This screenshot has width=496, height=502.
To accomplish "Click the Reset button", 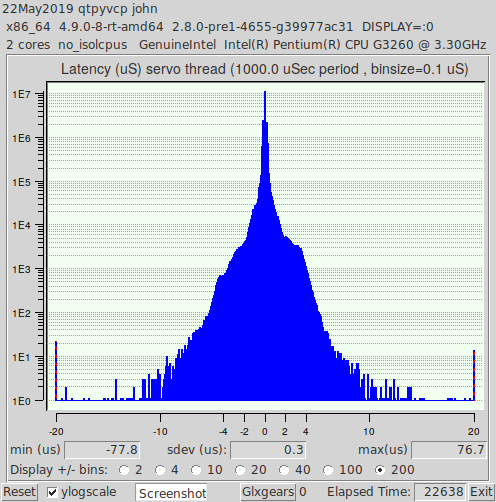I will click(19, 492).
